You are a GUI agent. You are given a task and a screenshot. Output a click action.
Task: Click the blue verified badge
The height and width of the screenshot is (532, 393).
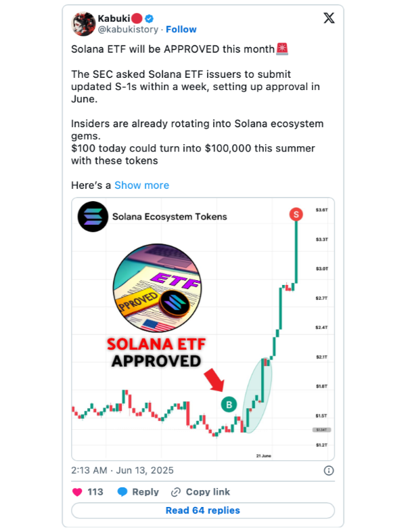[149, 18]
